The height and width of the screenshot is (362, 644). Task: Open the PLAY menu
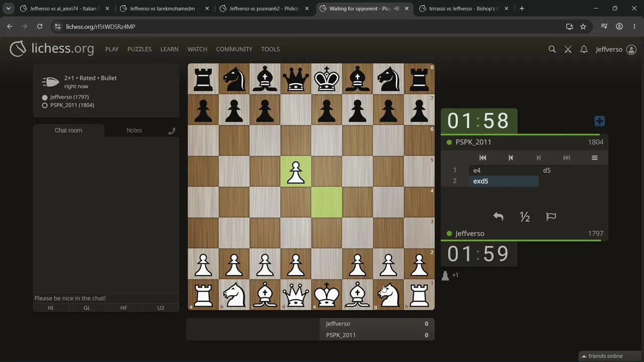pyautogui.click(x=112, y=49)
